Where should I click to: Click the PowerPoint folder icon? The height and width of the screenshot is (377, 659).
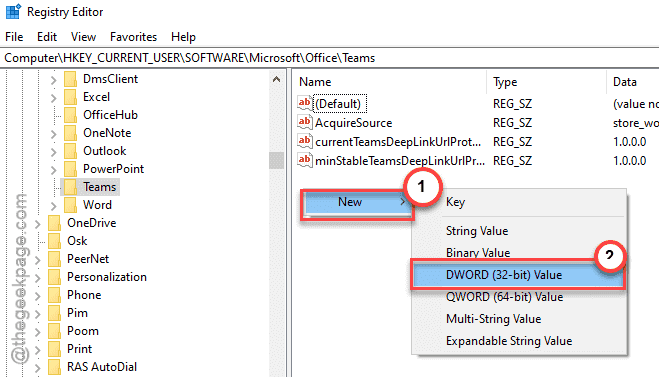(71, 169)
